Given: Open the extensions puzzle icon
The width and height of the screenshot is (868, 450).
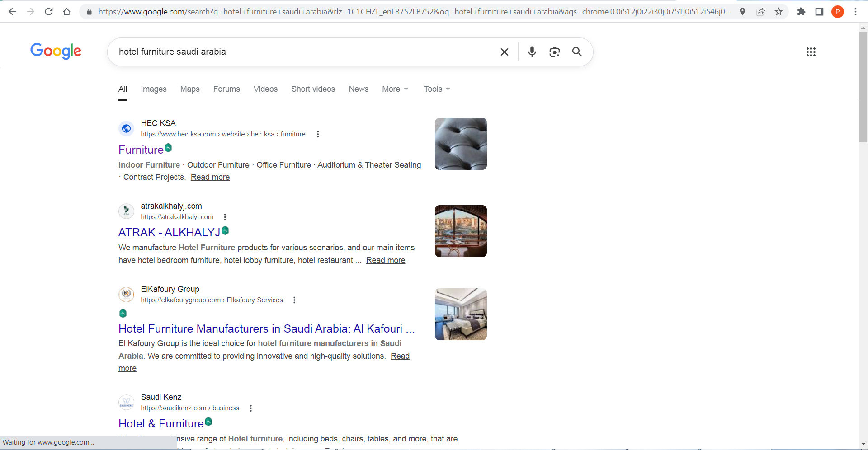Looking at the screenshot, I should point(801,12).
